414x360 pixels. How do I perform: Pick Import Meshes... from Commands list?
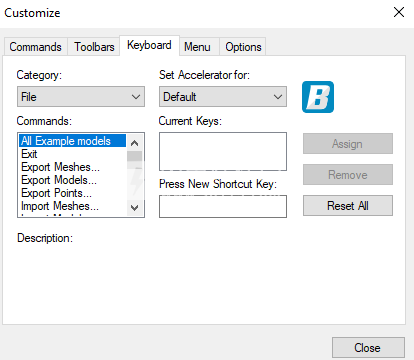[x=73, y=206]
